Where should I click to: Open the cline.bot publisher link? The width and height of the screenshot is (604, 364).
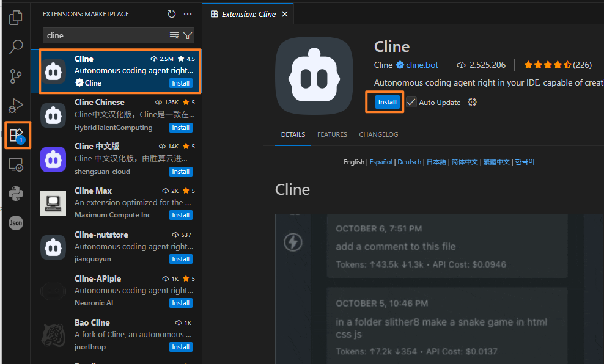coord(422,65)
